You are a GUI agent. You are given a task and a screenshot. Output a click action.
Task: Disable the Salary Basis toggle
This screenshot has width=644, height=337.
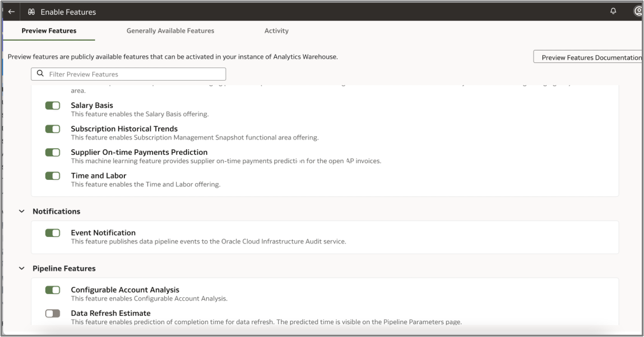(53, 106)
